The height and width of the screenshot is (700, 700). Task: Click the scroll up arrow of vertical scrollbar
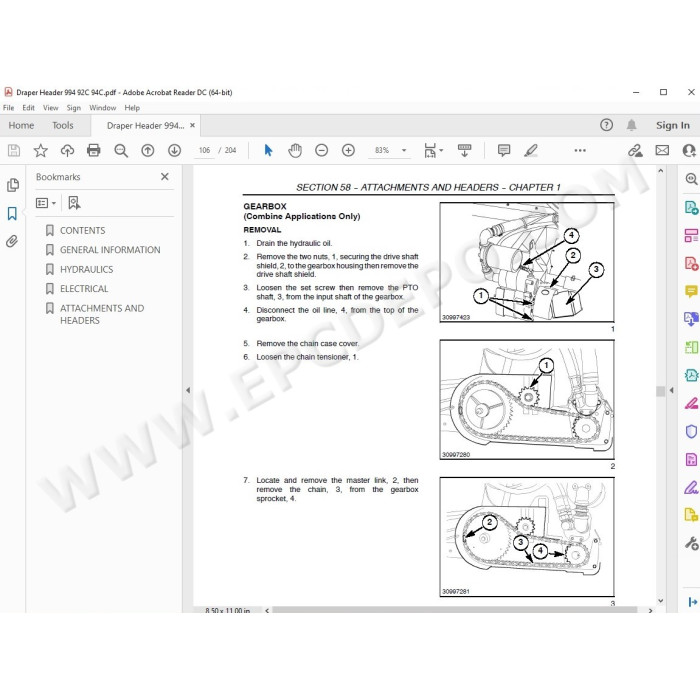point(661,171)
